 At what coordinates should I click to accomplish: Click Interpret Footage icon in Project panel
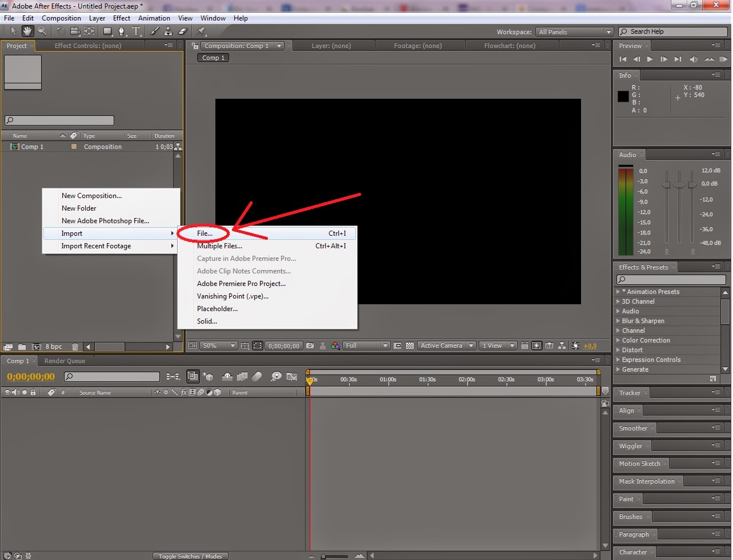point(8,347)
